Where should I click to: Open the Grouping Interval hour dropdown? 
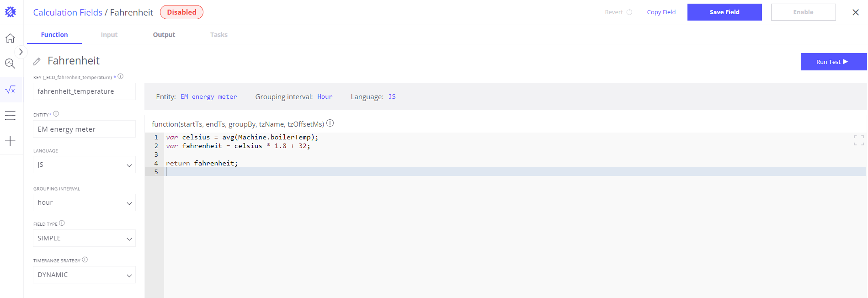point(84,202)
